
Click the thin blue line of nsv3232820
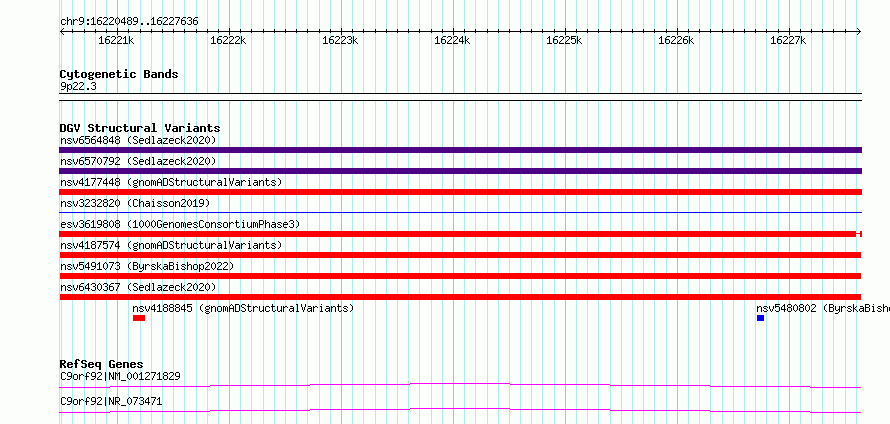tap(460, 213)
